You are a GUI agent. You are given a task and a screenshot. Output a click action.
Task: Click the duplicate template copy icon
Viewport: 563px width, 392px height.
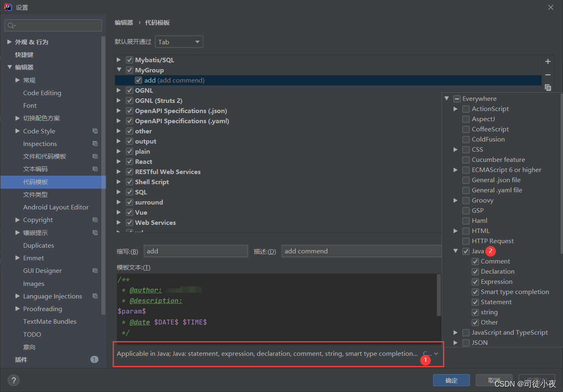[x=548, y=87]
